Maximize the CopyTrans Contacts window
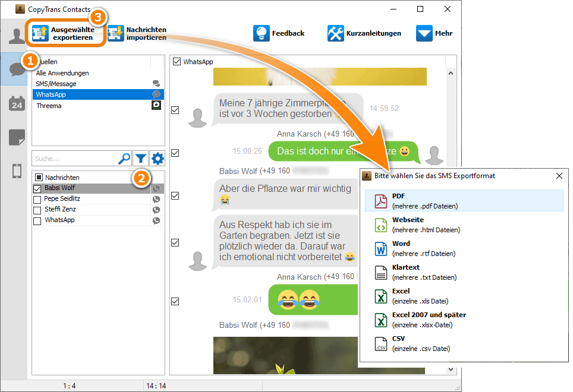This screenshot has width=573, height=392. point(420,9)
